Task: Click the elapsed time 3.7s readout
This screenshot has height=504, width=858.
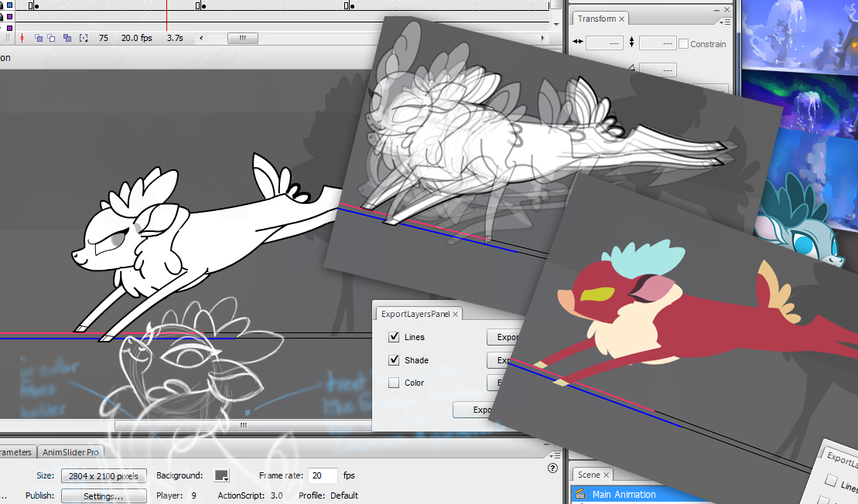Action: click(x=175, y=38)
